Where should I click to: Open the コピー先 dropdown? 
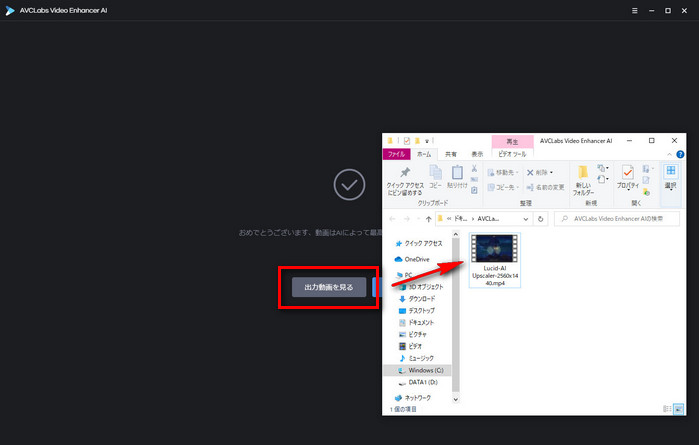(x=503, y=187)
